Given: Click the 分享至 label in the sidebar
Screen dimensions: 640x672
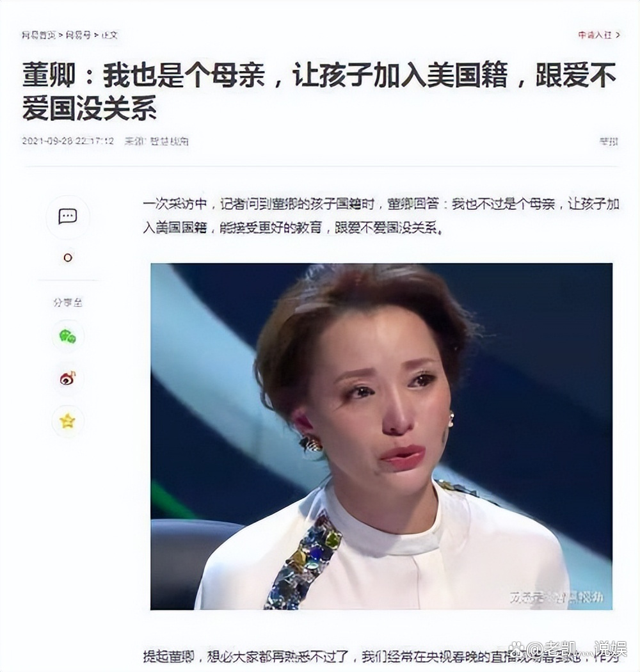Looking at the screenshot, I should (x=68, y=303).
